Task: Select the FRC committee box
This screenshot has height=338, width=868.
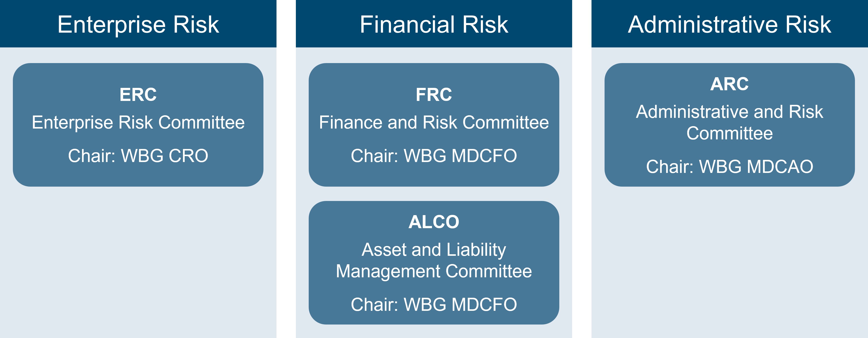Action: [x=434, y=125]
